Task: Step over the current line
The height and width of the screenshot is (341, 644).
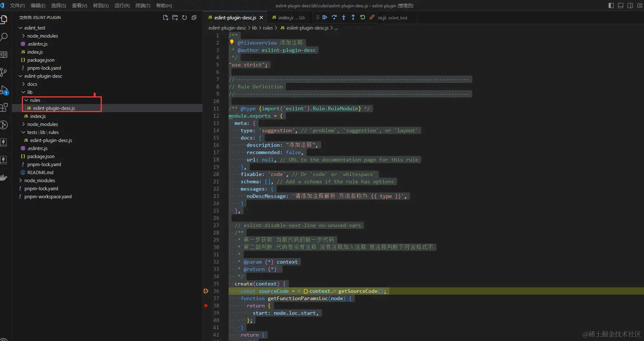Action: [334, 17]
